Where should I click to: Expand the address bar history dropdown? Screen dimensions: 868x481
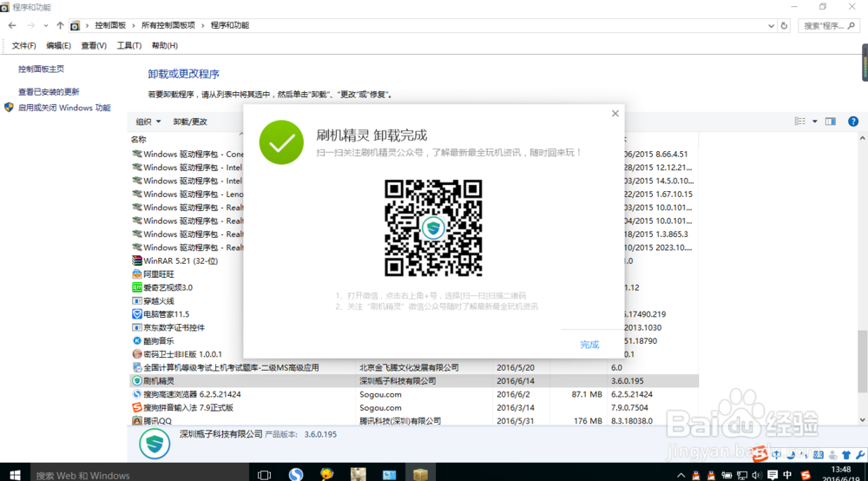tap(771, 25)
